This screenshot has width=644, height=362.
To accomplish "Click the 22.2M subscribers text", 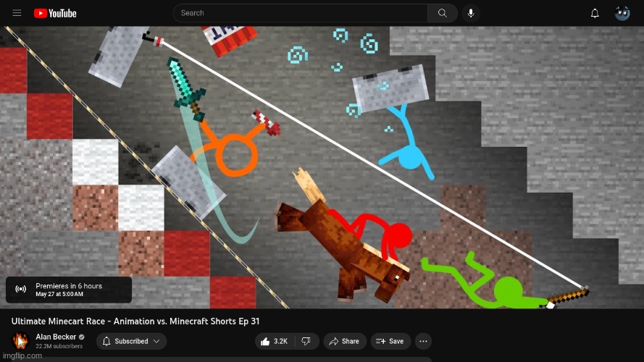I will pos(59,346).
